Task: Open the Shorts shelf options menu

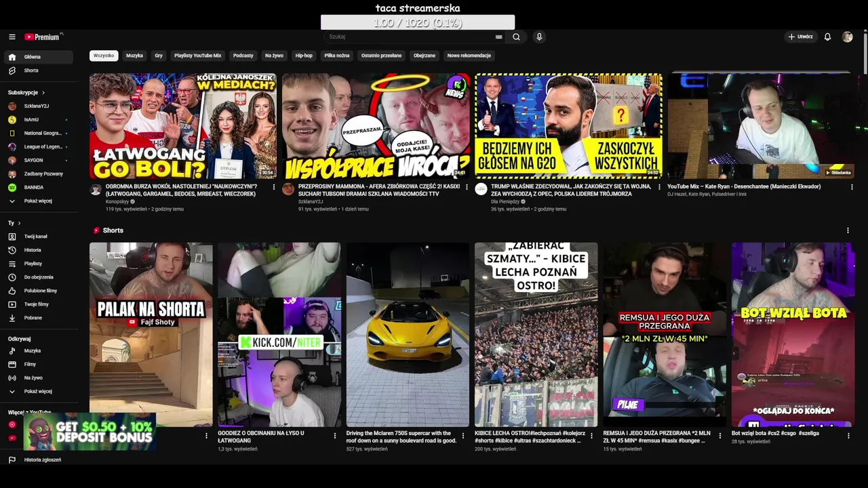Action: [848, 230]
